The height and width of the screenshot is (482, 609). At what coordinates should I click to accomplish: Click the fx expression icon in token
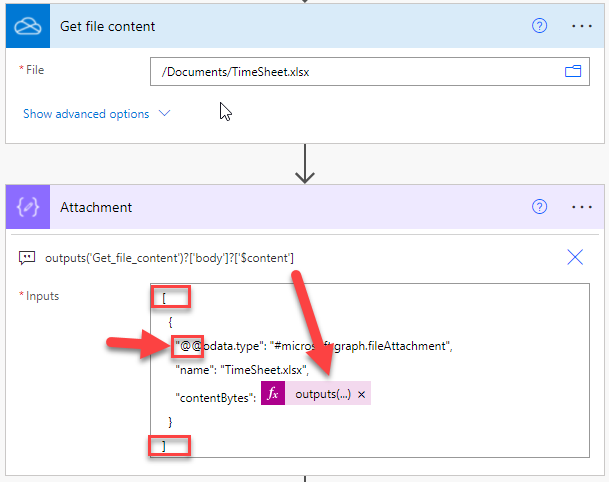point(273,394)
